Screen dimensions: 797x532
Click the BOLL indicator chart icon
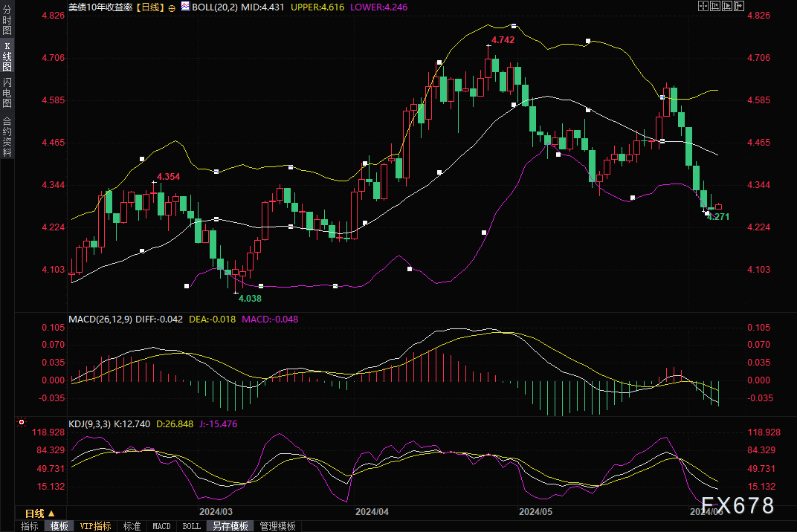pos(184,6)
